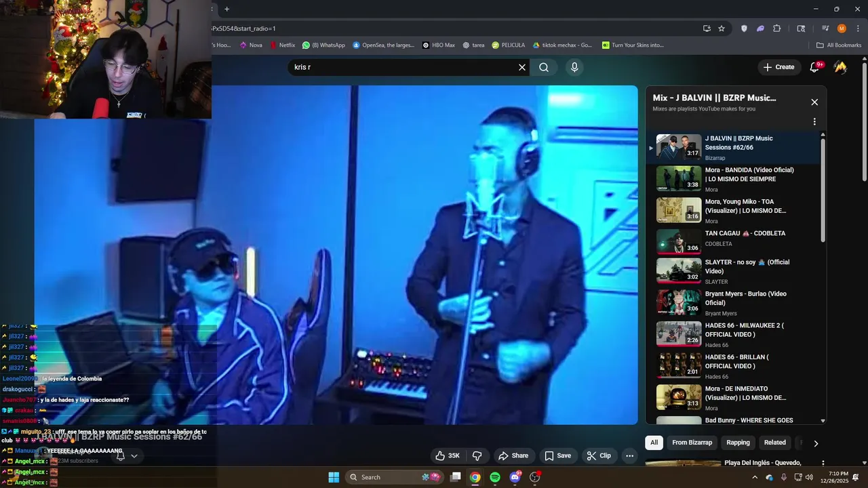This screenshot has height=488, width=868.
Task: Open the Netflix bookmark
Action: pyautogui.click(x=283, y=45)
